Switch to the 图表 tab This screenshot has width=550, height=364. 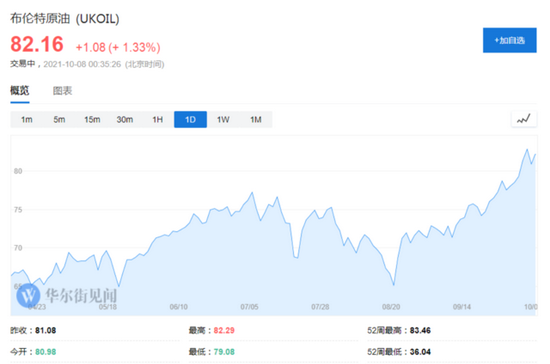[62, 91]
